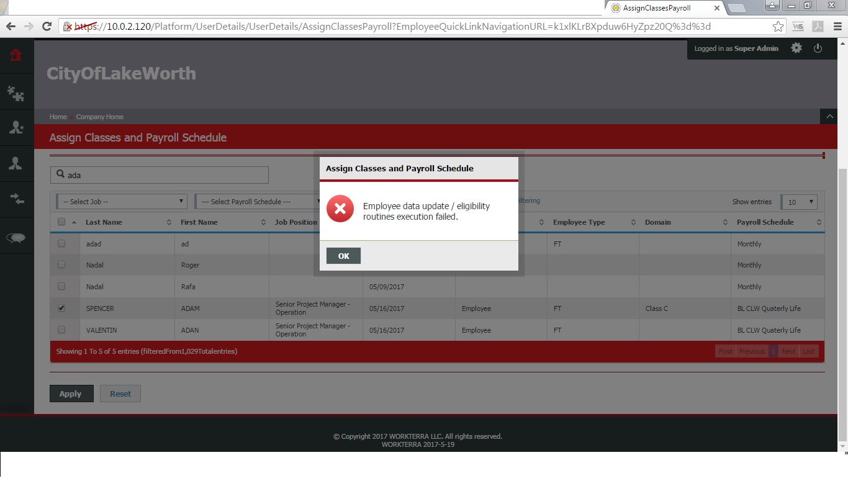Bookmark page with the star icon
The height and width of the screenshot is (504, 848).
pos(778,27)
